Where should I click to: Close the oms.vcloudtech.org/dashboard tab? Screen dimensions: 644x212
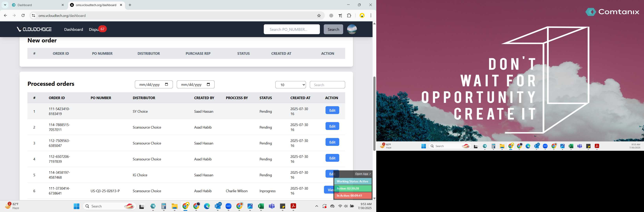pyautogui.click(x=121, y=5)
